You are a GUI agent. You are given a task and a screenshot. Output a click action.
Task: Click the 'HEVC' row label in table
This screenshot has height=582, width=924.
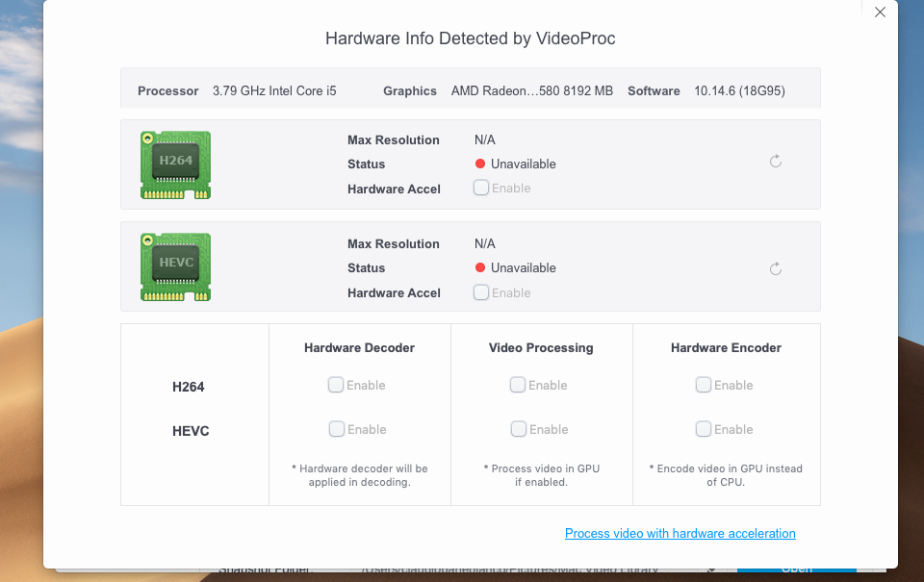[191, 431]
